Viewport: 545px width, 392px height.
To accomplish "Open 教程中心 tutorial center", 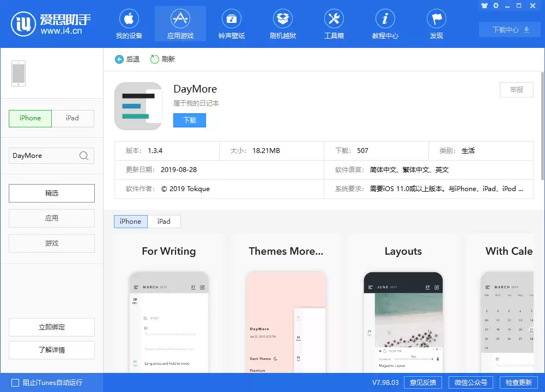I will tap(385, 24).
